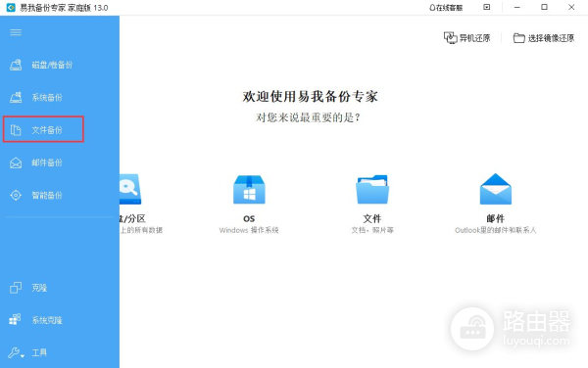
Task: Open 磁盘/卷备份 menu label
Action: [x=52, y=65]
